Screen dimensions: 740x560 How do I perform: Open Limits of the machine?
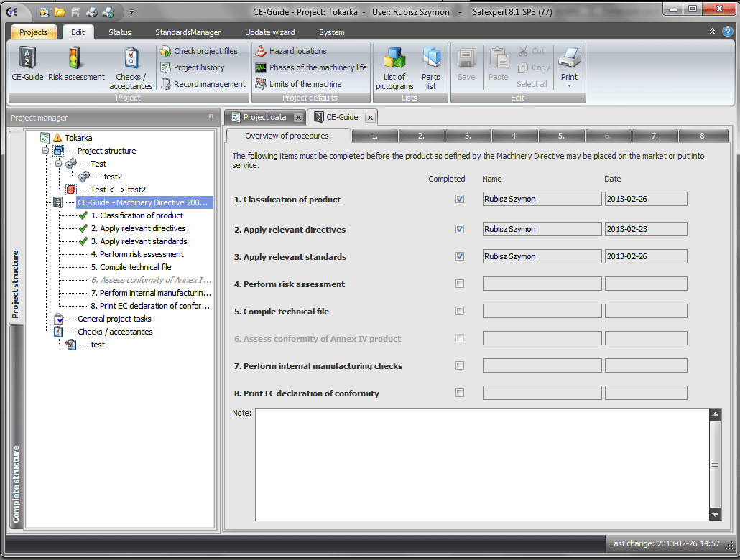(305, 84)
